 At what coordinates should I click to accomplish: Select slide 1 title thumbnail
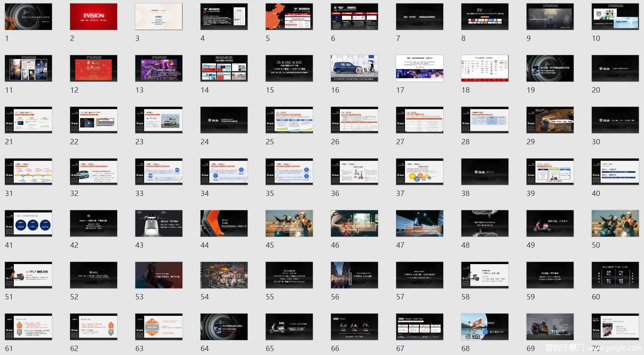pyautogui.click(x=28, y=17)
